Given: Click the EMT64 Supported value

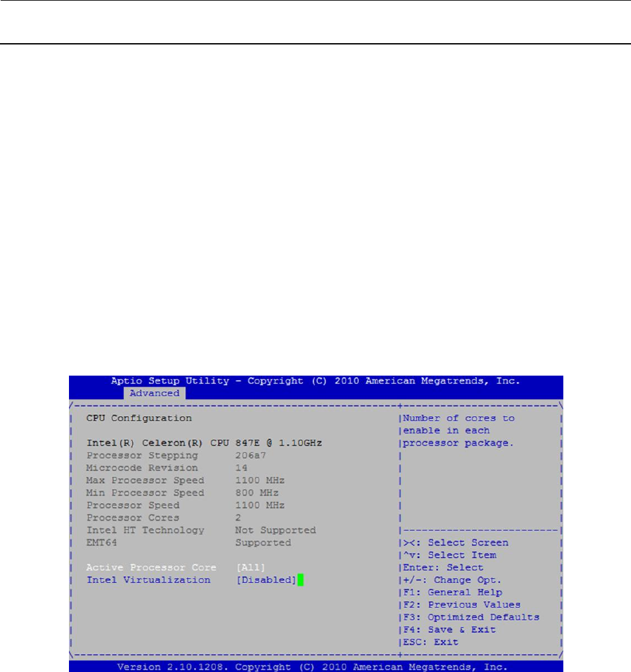Looking at the screenshot, I should (263, 542).
